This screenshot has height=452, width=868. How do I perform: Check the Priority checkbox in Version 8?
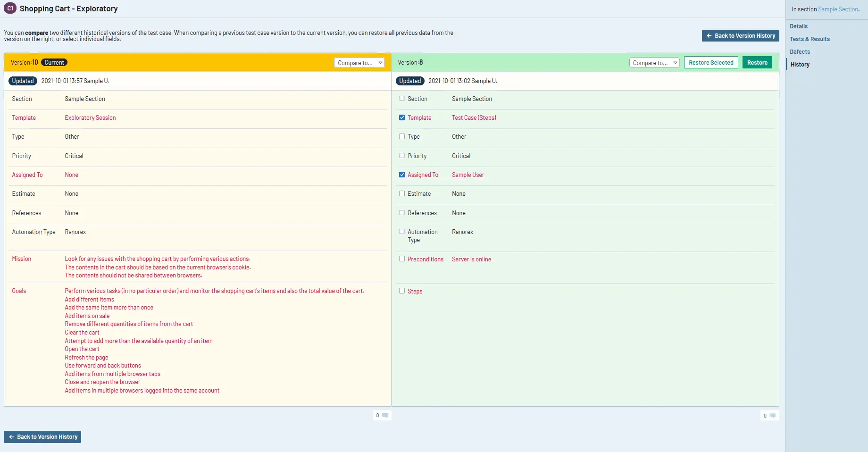[x=402, y=156]
